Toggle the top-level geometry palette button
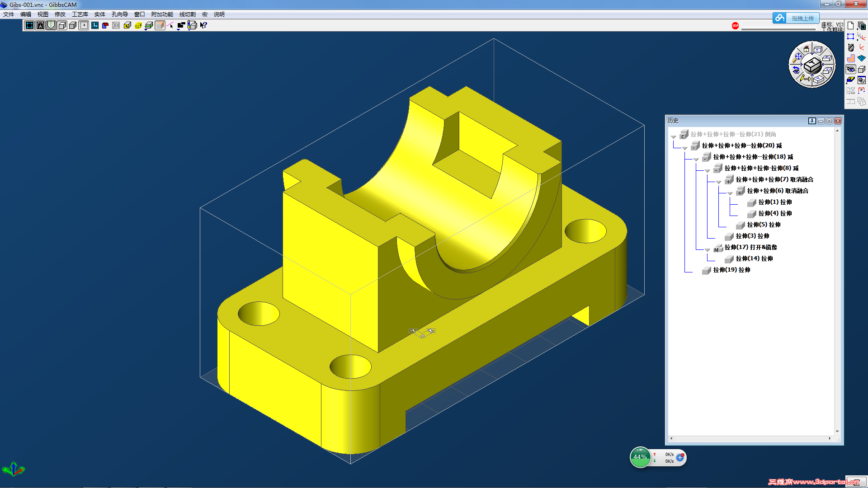 [29, 25]
